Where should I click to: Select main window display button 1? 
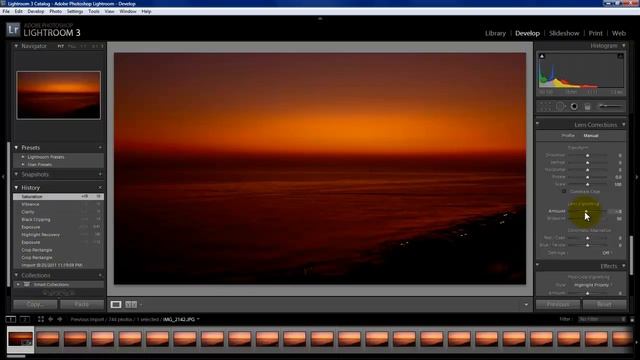(11, 319)
